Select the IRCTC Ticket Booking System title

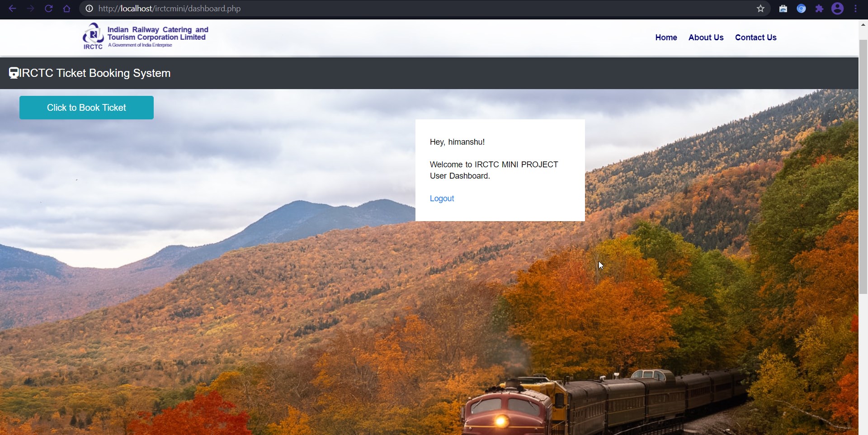click(95, 73)
